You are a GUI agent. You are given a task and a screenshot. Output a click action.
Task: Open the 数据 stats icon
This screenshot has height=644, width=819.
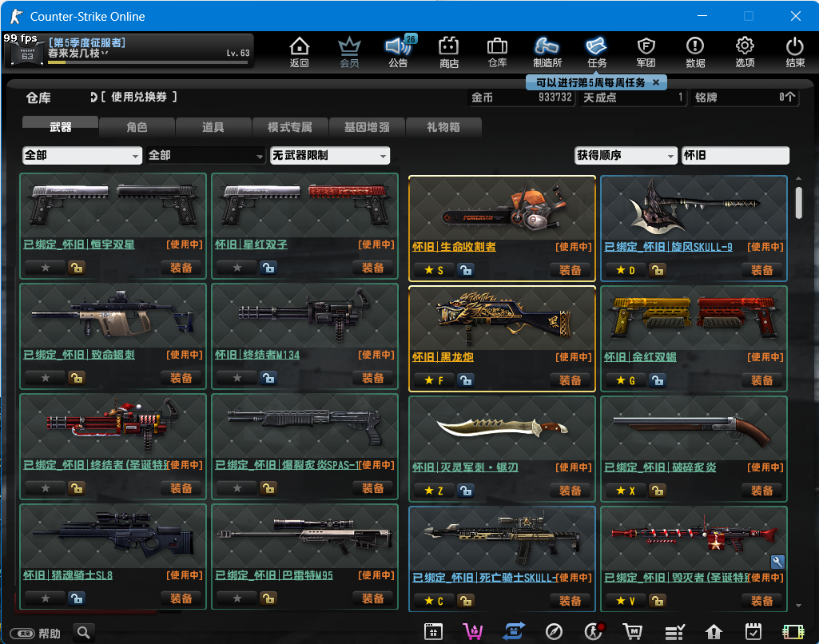[x=695, y=52]
